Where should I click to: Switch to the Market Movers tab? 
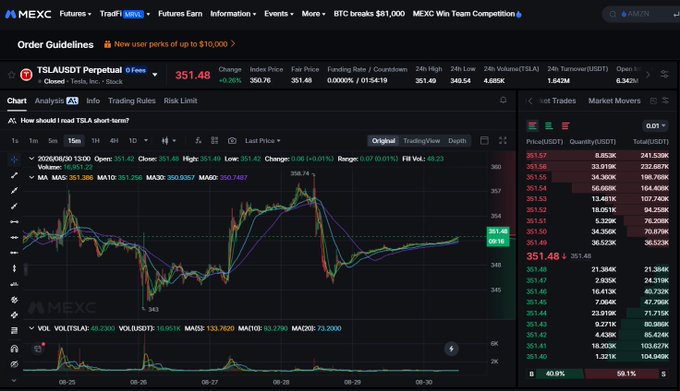point(614,101)
